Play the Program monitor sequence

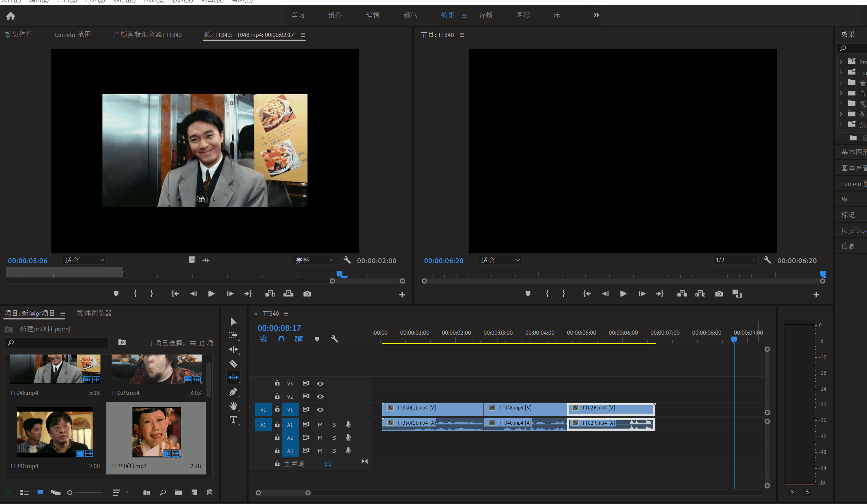[x=623, y=294]
